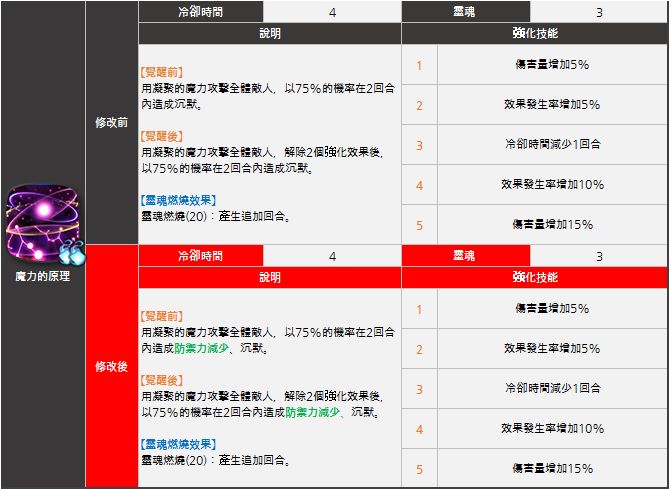The image size is (671, 489).
Task: Select 冷卻時間減少1回合 row in 修改前 section
Action: point(552,145)
